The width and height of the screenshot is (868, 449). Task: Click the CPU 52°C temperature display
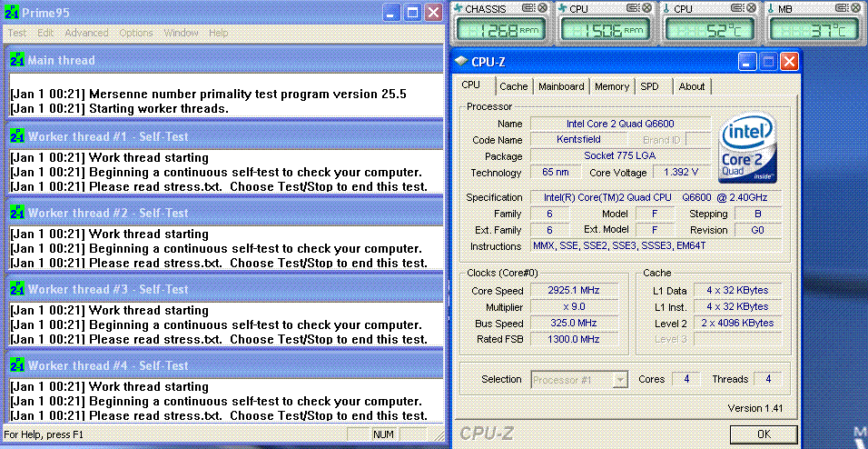[x=709, y=30]
